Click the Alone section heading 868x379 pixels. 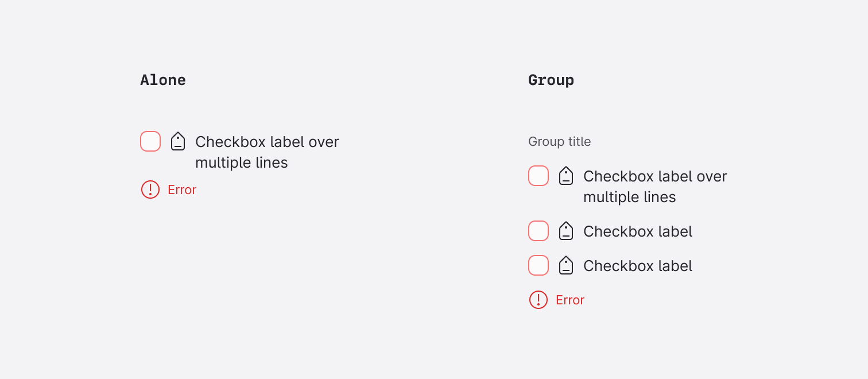163,80
